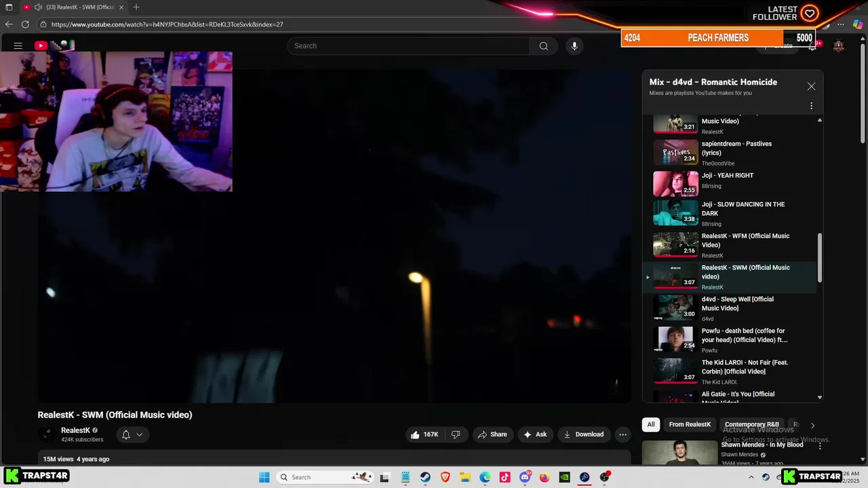
Task: Open TikTok app from the taskbar
Action: tap(505, 477)
